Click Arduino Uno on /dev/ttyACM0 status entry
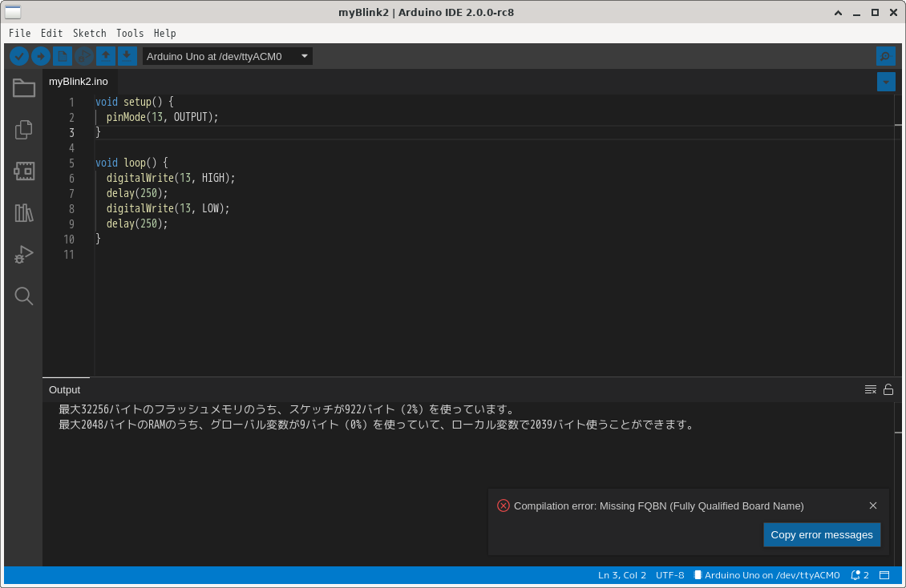Viewport: 906px width, 588px height. (766, 575)
